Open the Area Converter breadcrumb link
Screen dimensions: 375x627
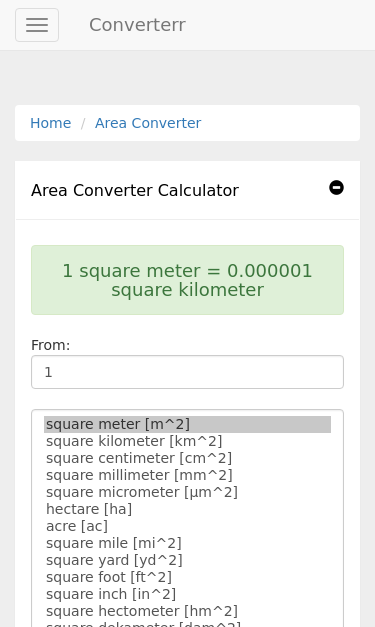(148, 123)
